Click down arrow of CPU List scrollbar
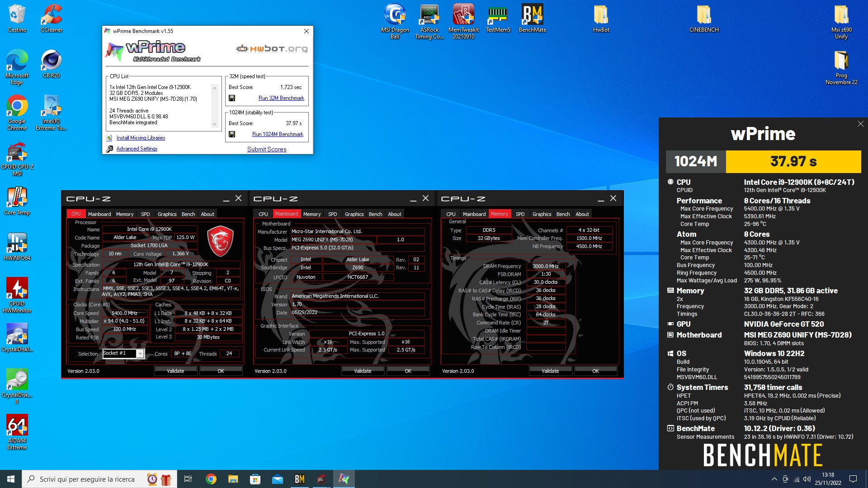The width and height of the screenshot is (868, 488). click(x=214, y=124)
